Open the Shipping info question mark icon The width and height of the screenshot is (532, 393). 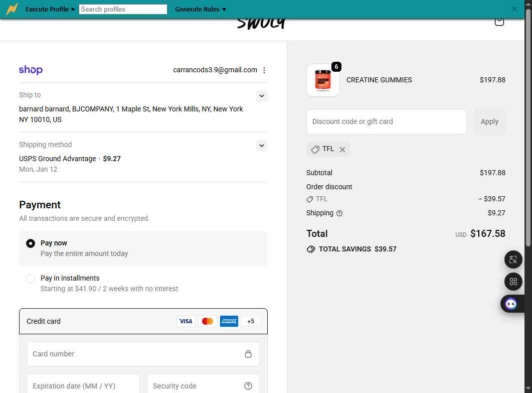click(x=339, y=213)
